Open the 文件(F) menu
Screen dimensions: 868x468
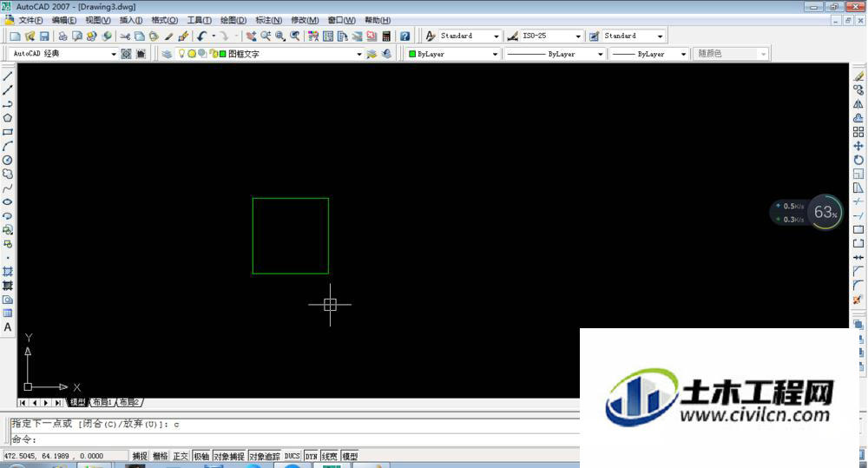30,20
